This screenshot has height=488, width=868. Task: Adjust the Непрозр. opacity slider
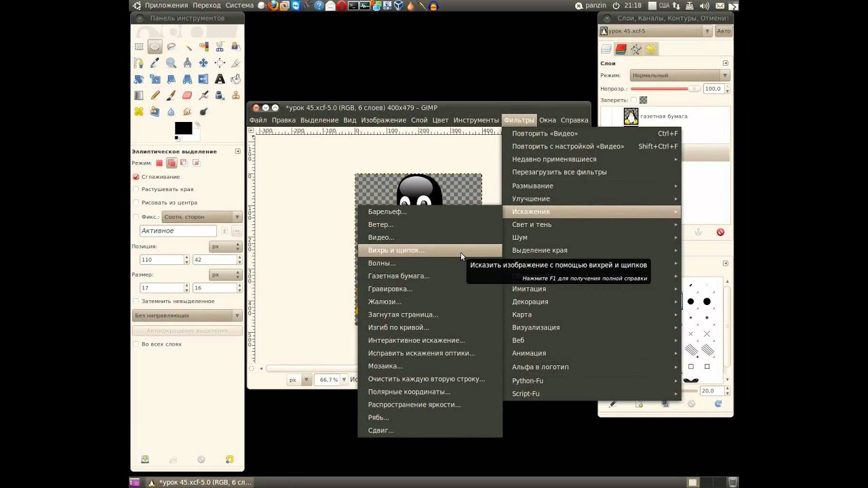pyautogui.click(x=665, y=89)
